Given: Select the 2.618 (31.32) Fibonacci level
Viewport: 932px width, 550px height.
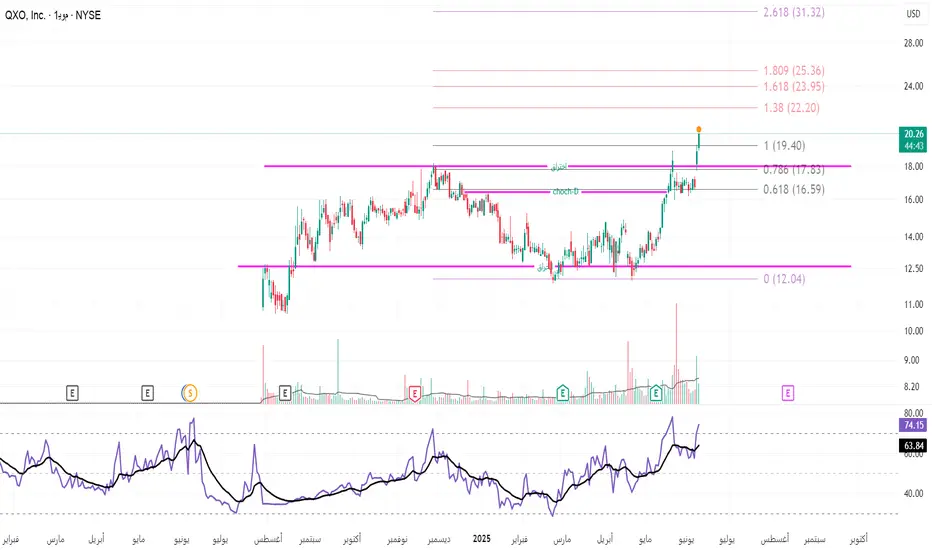Looking at the screenshot, I should tap(794, 12).
